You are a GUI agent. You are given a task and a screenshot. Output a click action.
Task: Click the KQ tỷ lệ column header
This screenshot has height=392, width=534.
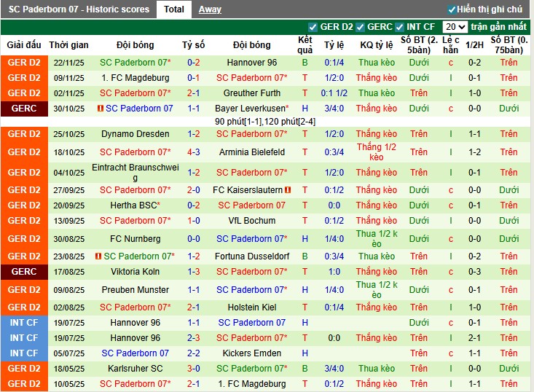377,45
